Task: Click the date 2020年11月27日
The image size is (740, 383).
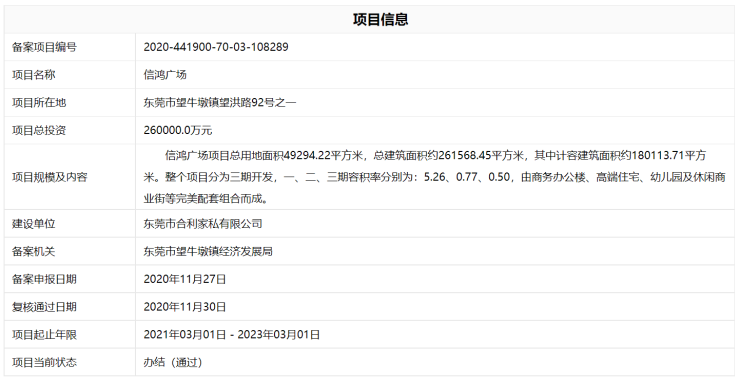Action: tap(185, 279)
